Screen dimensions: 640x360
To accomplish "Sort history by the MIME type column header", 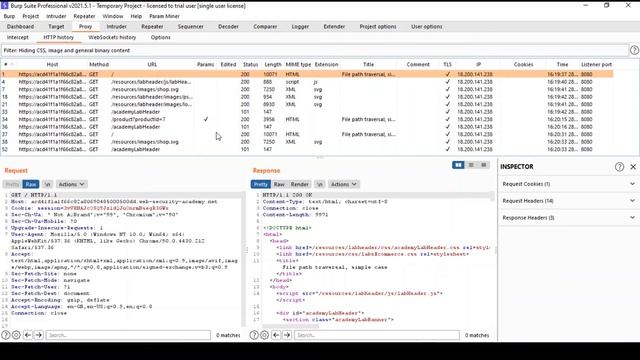I will [298, 64].
